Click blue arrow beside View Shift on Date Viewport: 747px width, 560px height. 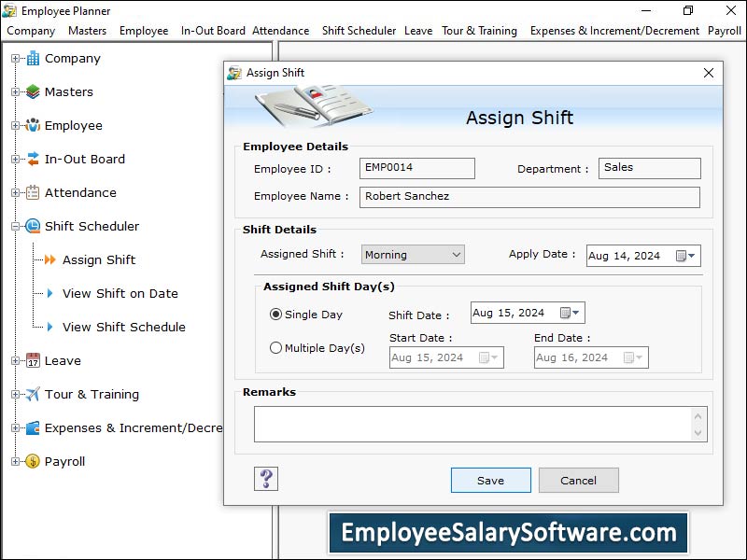click(50, 293)
